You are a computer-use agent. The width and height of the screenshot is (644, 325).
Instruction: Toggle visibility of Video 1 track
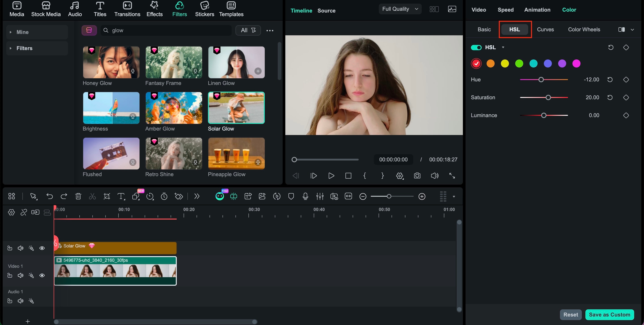pos(42,275)
